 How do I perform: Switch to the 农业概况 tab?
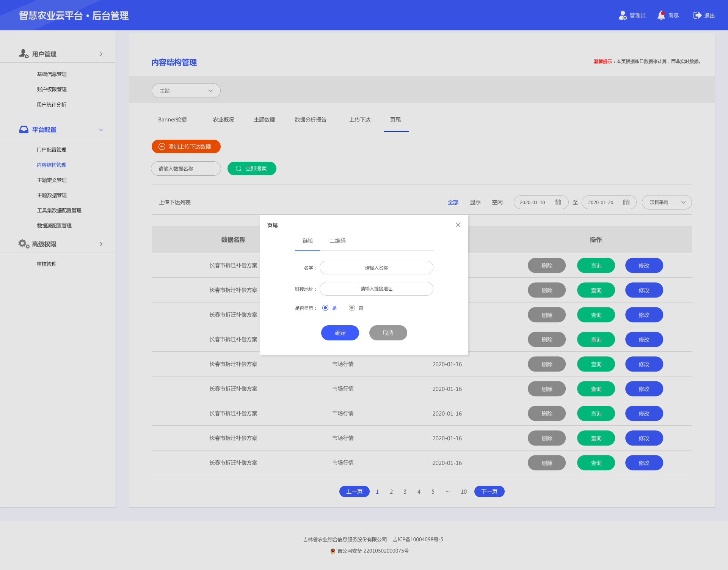223,120
